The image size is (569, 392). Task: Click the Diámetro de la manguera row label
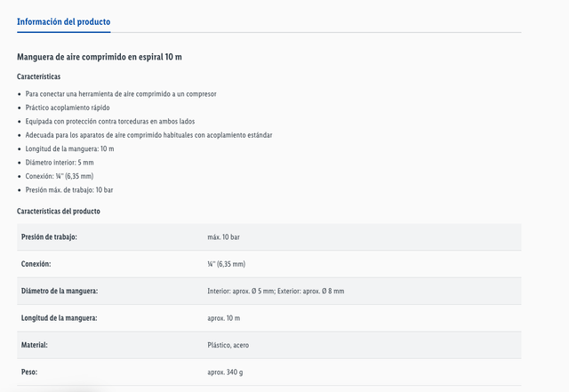60,291
